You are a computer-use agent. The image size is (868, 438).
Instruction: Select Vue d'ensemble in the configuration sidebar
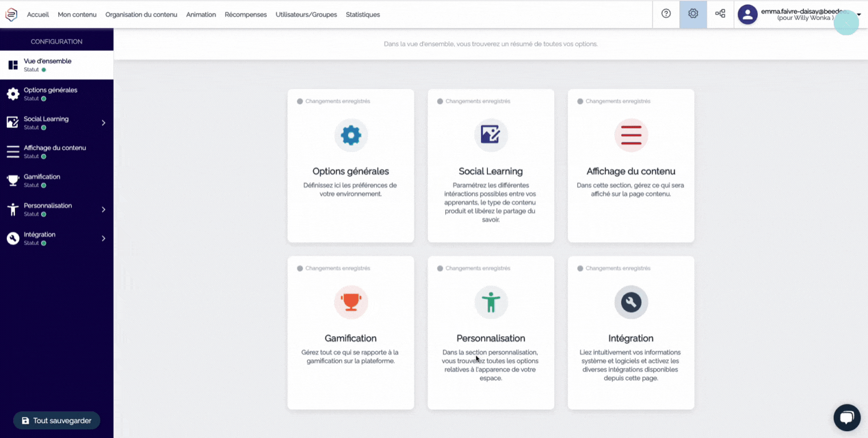pos(47,64)
